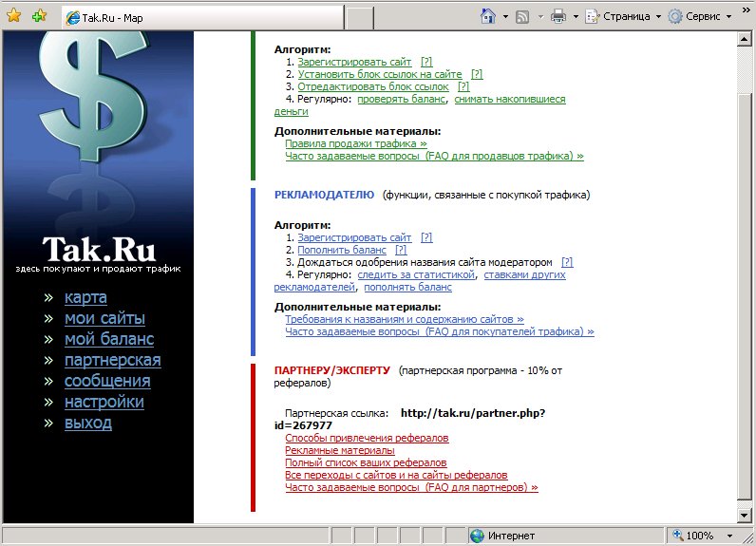756x546 pixels.
Task: Click the RSS feeds icon
Action: [522, 17]
